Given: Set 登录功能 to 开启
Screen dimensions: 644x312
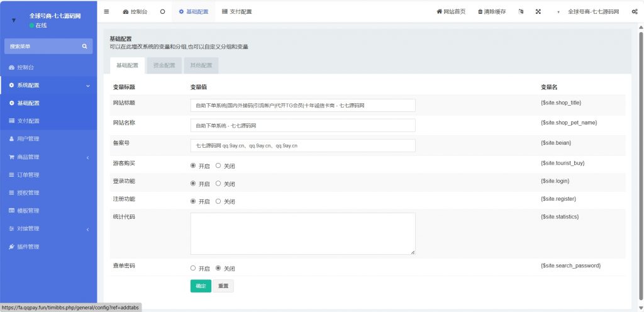Looking at the screenshot, I should (x=193, y=184).
